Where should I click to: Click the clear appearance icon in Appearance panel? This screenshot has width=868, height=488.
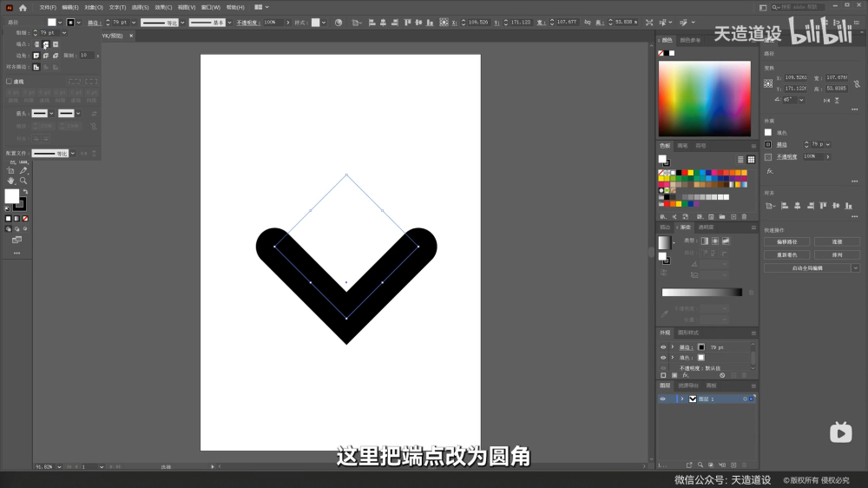(x=722, y=375)
